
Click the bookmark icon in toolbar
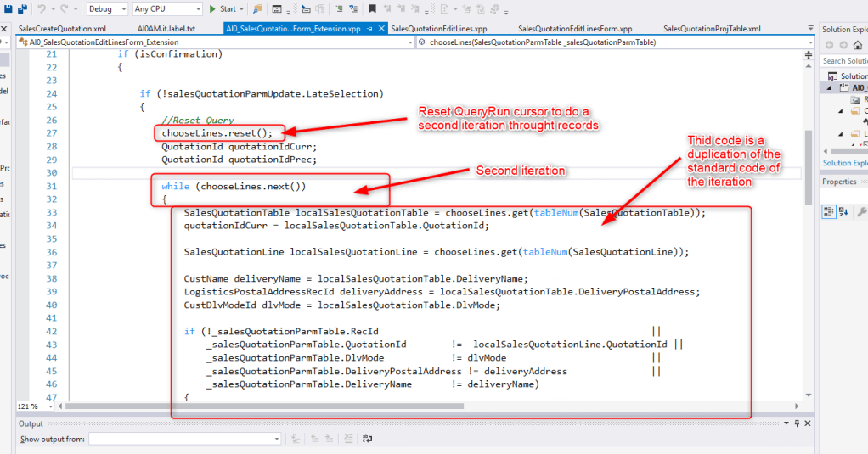point(373,8)
